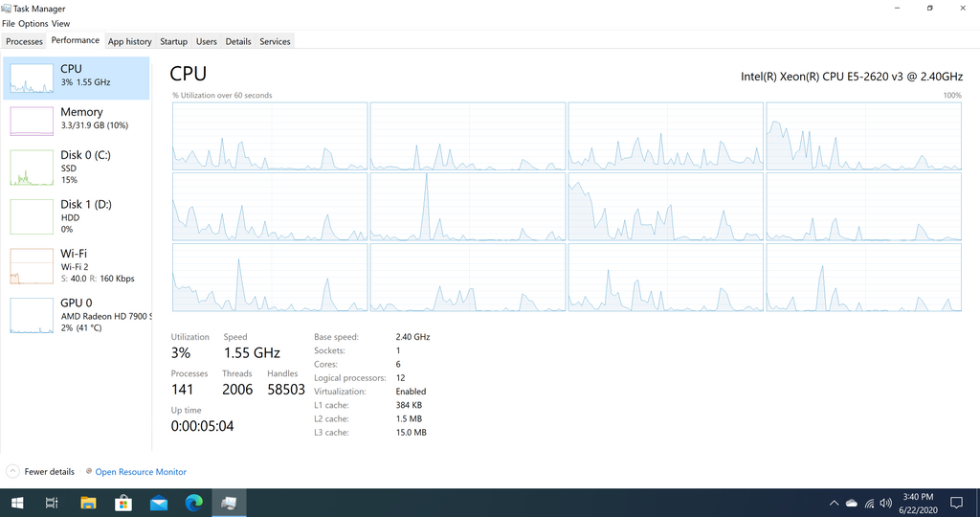Switch to the Processes tab
This screenshot has height=517, width=980.
[24, 41]
